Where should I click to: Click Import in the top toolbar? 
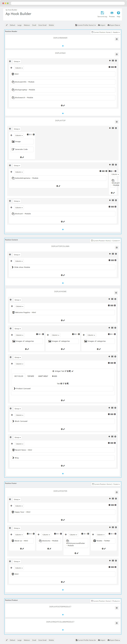(x=102, y=25)
